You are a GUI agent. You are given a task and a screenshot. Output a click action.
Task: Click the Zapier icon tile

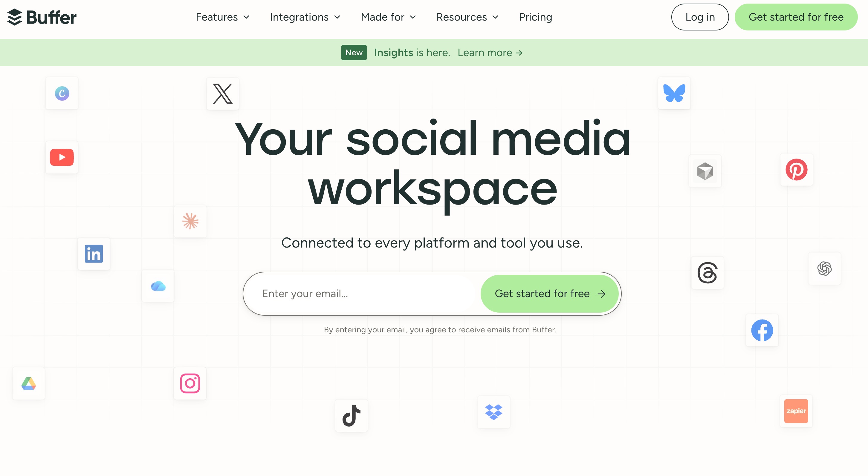tap(796, 411)
